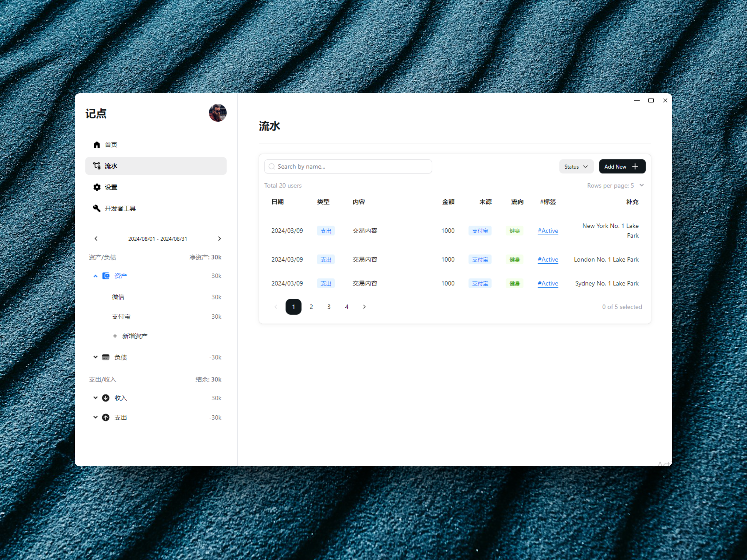The image size is (747, 560).
Task: Go to page 4
Action: (x=347, y=307)
